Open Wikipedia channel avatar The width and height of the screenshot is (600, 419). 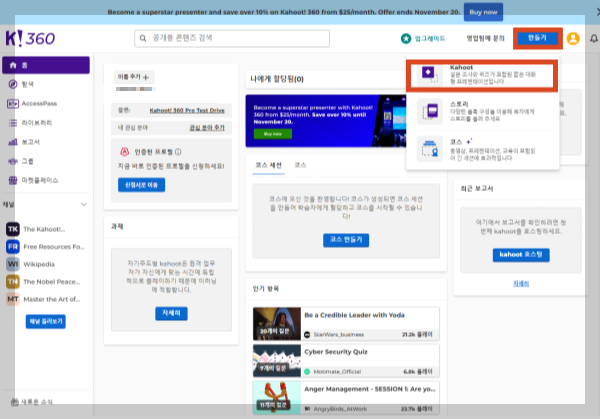pos(13,264)
